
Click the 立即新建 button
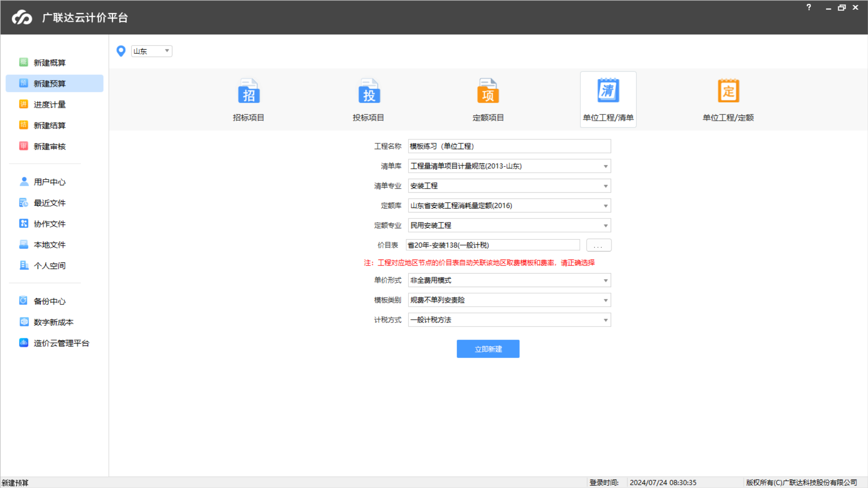(x=488, y=349)
